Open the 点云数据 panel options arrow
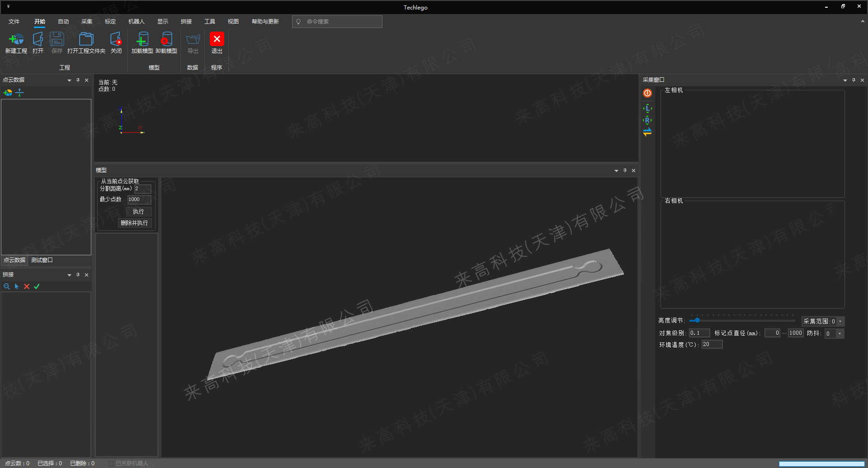Screen dimensions: 868x468 [x=69, y=80]
